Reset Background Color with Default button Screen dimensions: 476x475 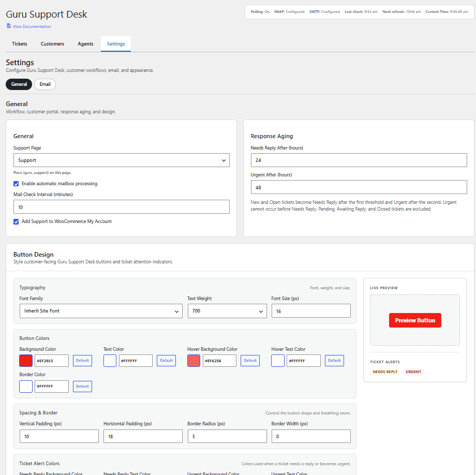click(x=82, y=361)
